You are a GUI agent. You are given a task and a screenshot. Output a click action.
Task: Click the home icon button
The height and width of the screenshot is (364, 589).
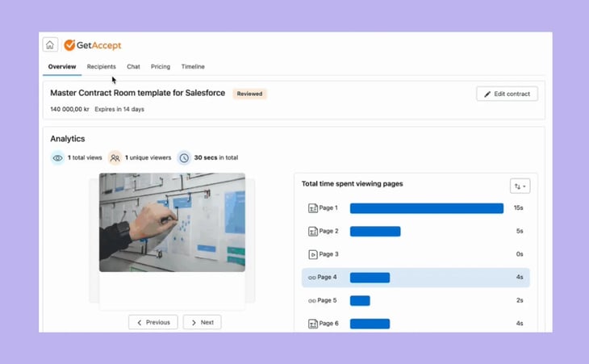(50, 45)
